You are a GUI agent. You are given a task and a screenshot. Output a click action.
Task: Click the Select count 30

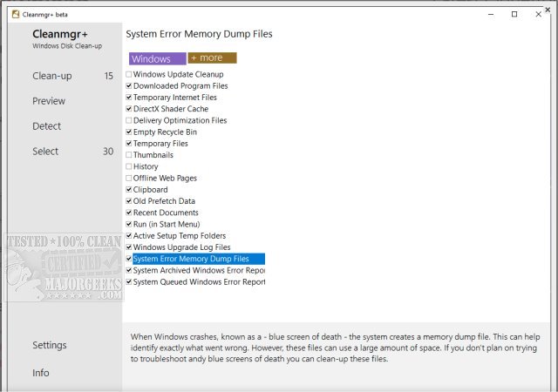(108, 152)
